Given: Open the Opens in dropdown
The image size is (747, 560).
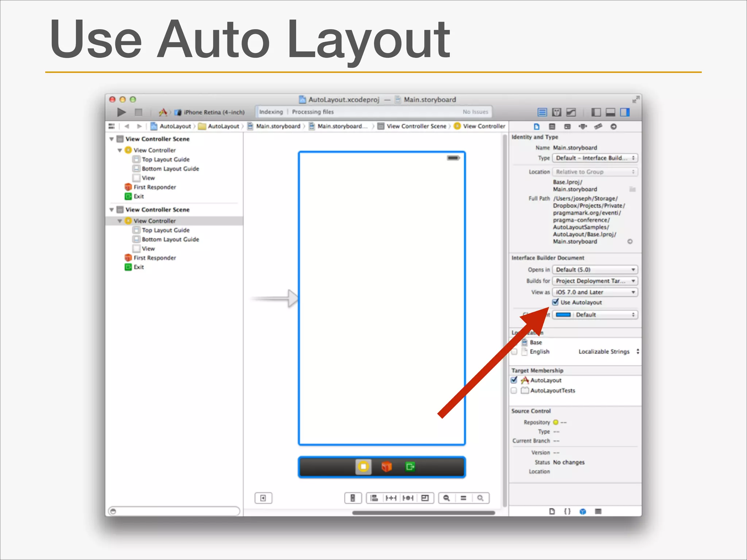Looking at the screenshot, I should click(595, 270).
